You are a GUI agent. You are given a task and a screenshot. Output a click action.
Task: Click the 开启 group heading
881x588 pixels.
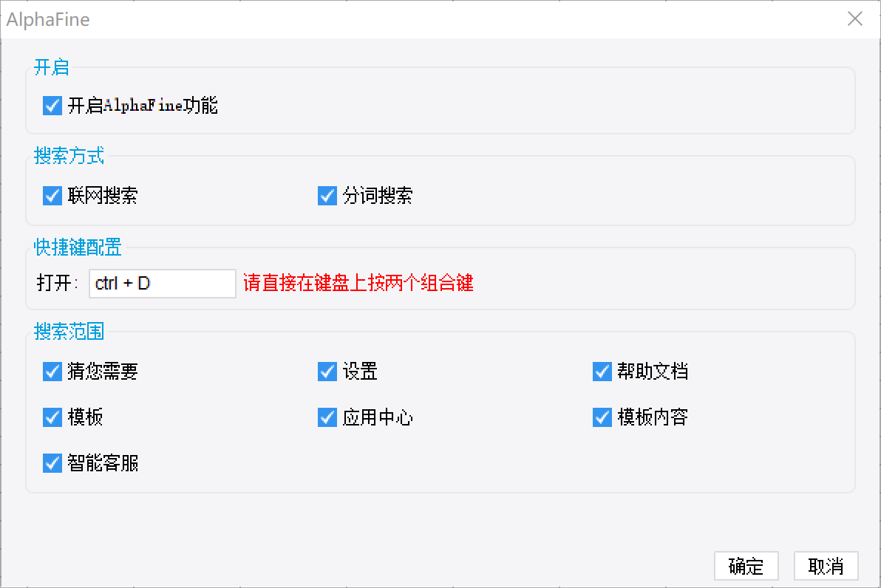[52, 67]
